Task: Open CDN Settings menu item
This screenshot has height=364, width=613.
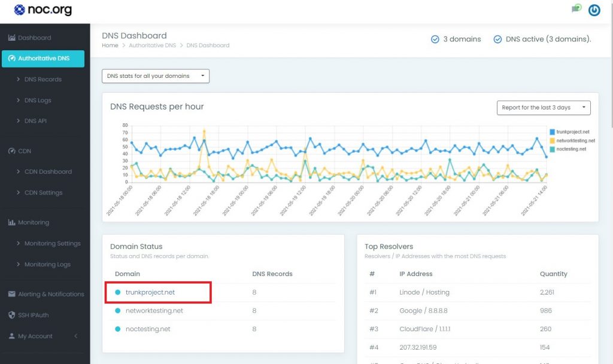Action: [x=43, y=192]
